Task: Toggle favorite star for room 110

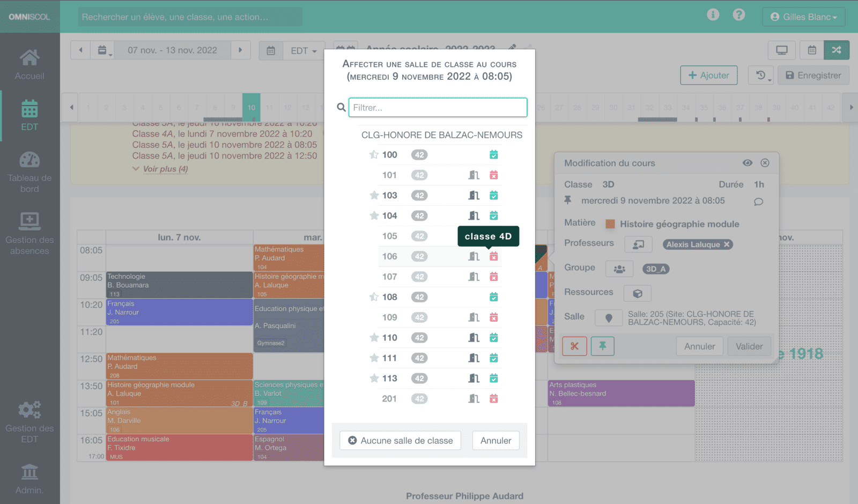Action: (x=374, y=338)
